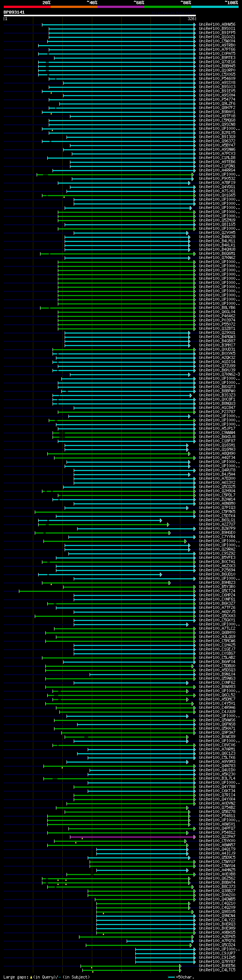Select hit label UniRef100_Q29RA2
This screenshot has height=980, width=242.
pos(217,549)
